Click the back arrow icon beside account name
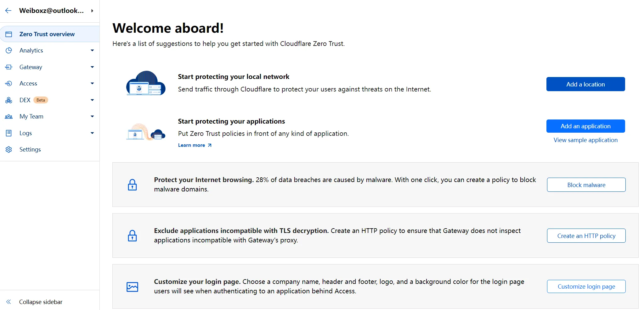This screenshot has width=644, height=310. click(8, 11)
